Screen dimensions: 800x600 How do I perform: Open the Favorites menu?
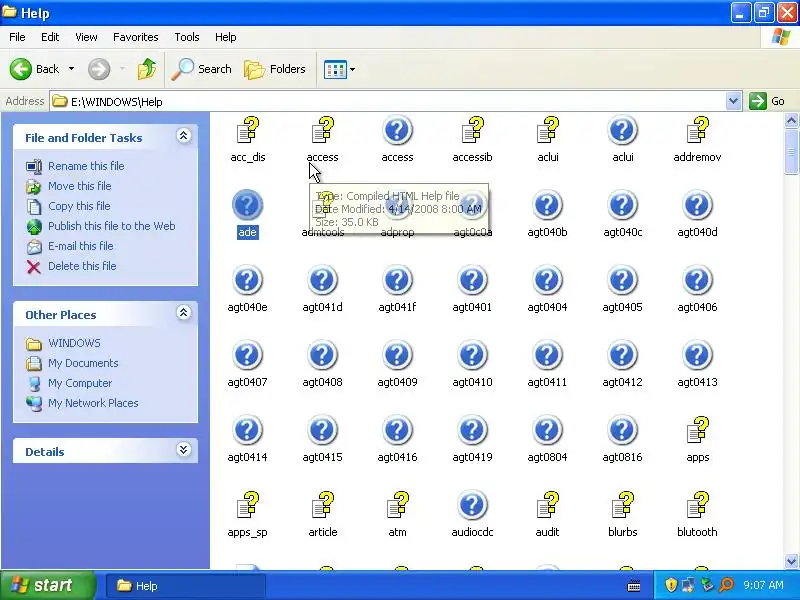click(136, 37)
